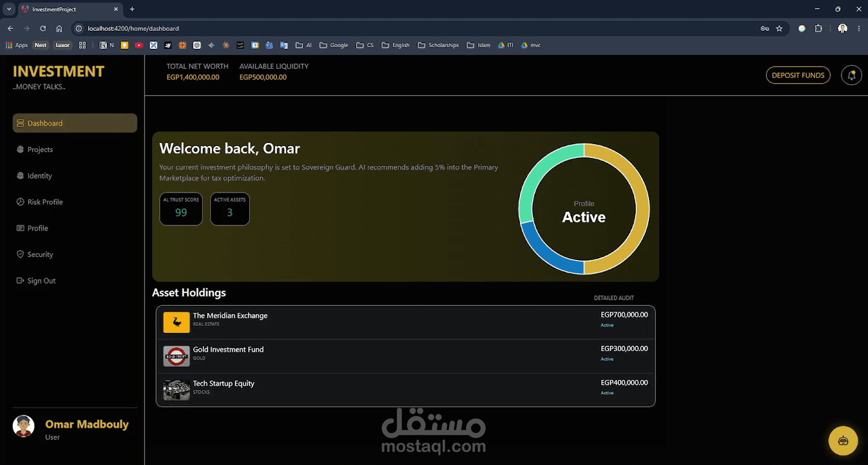This screenshot has height=465, width=868.
Task: Click the Active Assets 3 card
Action: 230,209
